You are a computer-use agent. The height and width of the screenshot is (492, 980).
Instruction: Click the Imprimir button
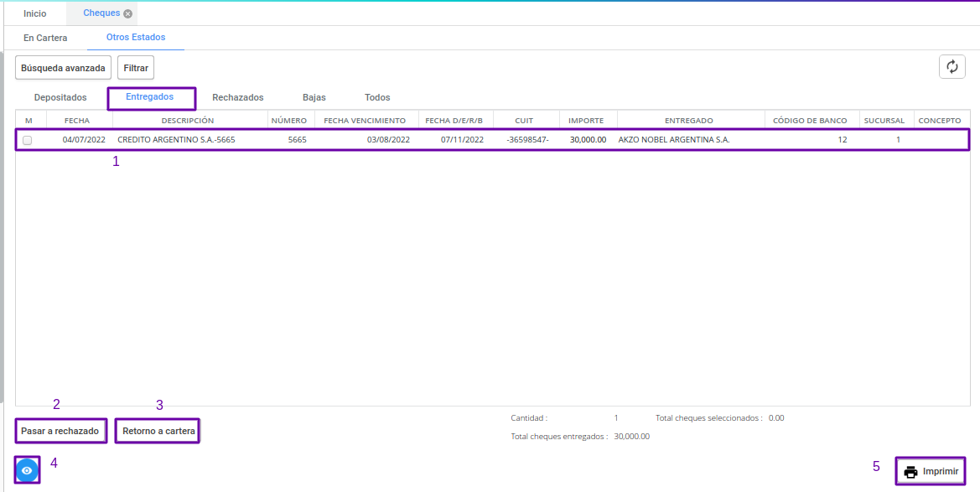[931, 471]
